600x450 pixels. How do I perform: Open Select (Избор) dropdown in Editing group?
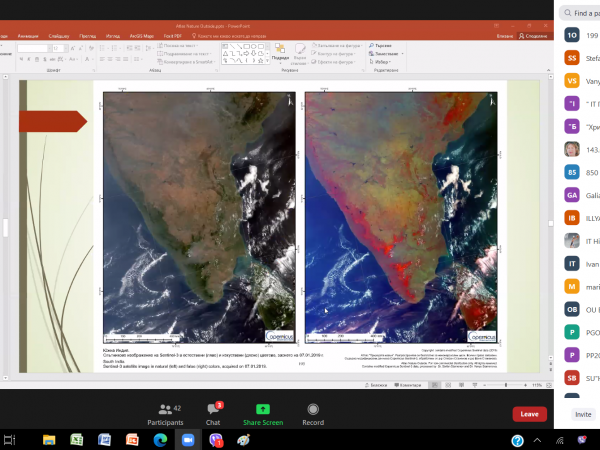coord(380,62)
